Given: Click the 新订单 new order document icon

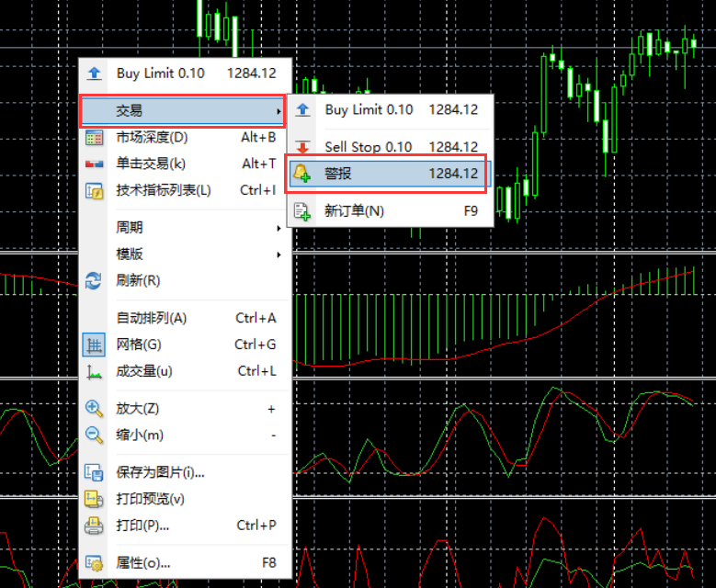Looking at the screenshot, I should [x=302, y=211].
